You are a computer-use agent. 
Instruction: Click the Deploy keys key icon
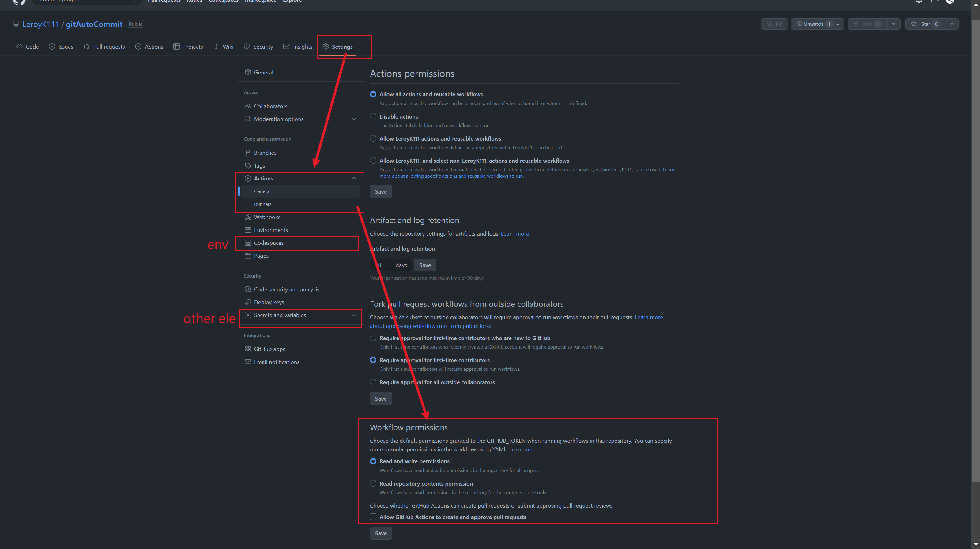coord(248,302)
